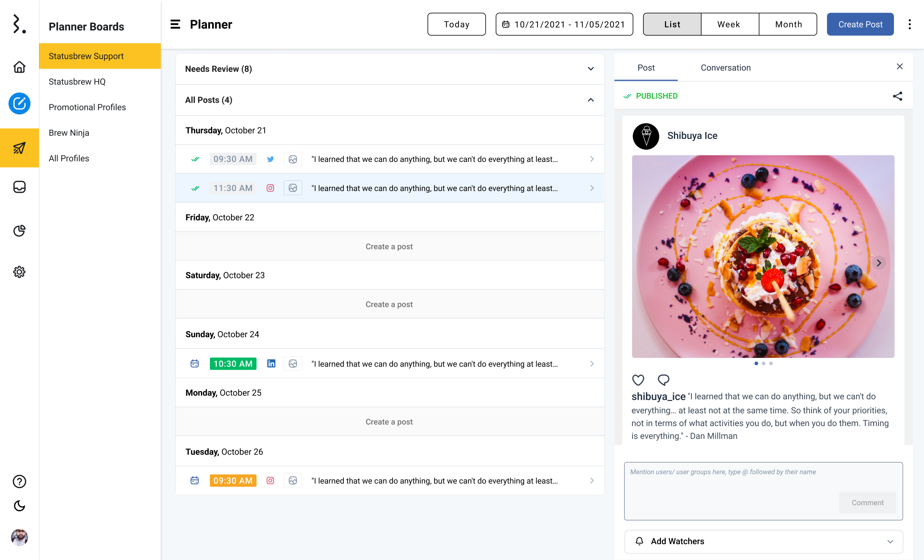Image resolution: width=924 pixels, height=560 pixels.
Task: Switch to Week view
Action: click(729, 24)
